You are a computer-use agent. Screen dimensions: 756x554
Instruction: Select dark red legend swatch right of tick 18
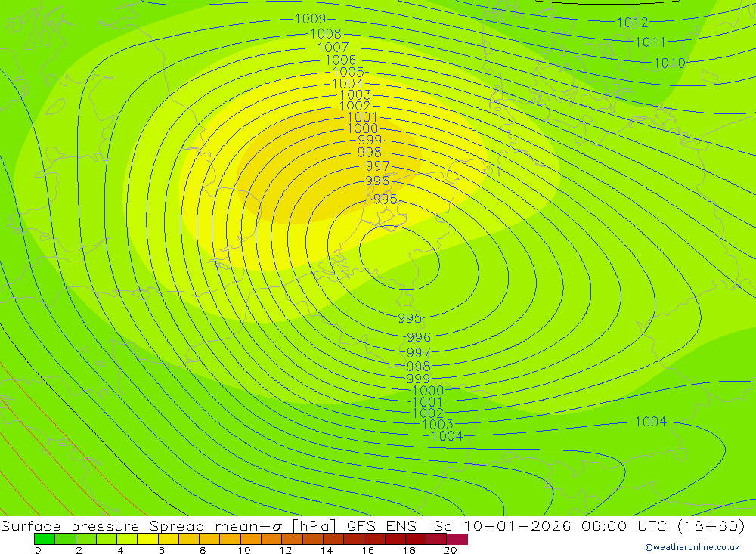(416, 539)
